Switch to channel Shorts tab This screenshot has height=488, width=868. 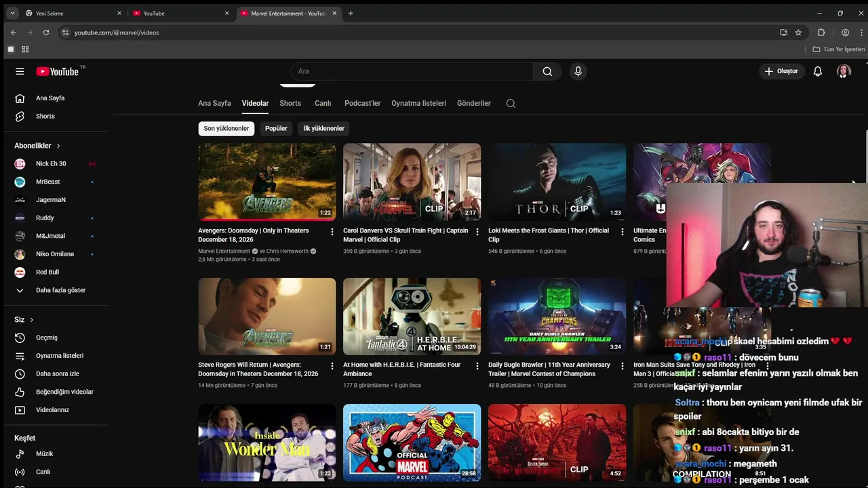(290, 104)
